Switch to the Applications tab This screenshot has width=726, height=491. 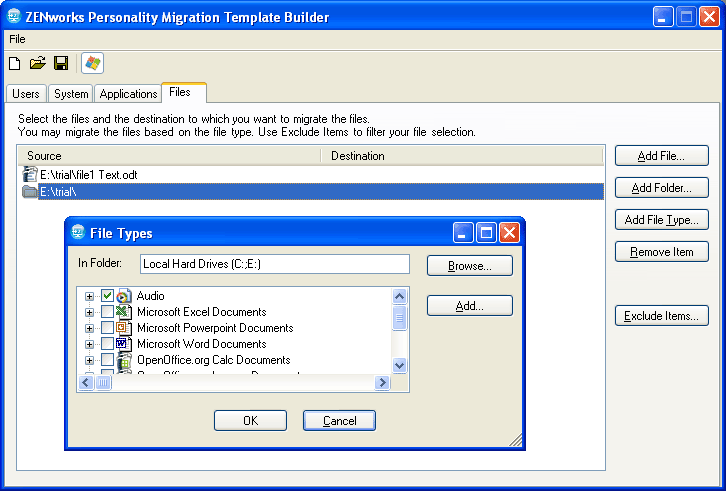coord(128,94)
